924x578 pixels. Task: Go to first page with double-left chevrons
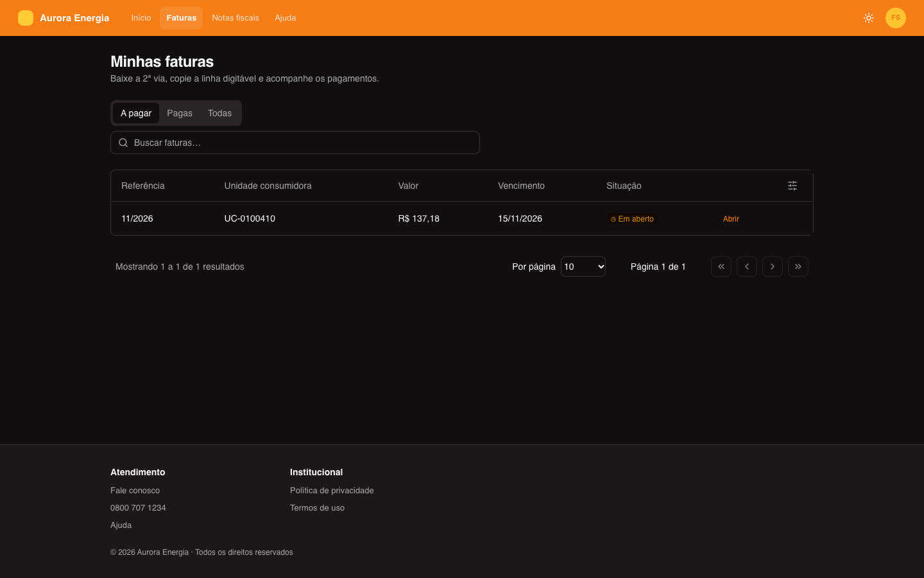[x=721, y=267]
